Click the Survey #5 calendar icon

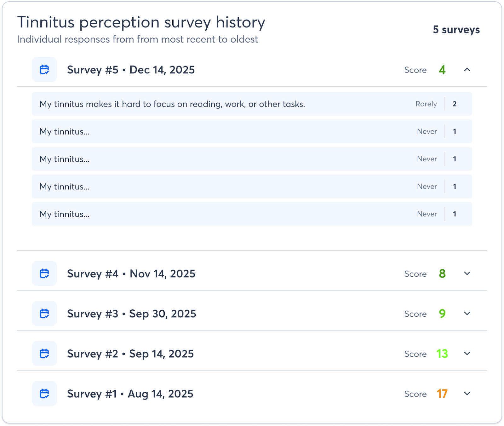click(x=44, y=69)
